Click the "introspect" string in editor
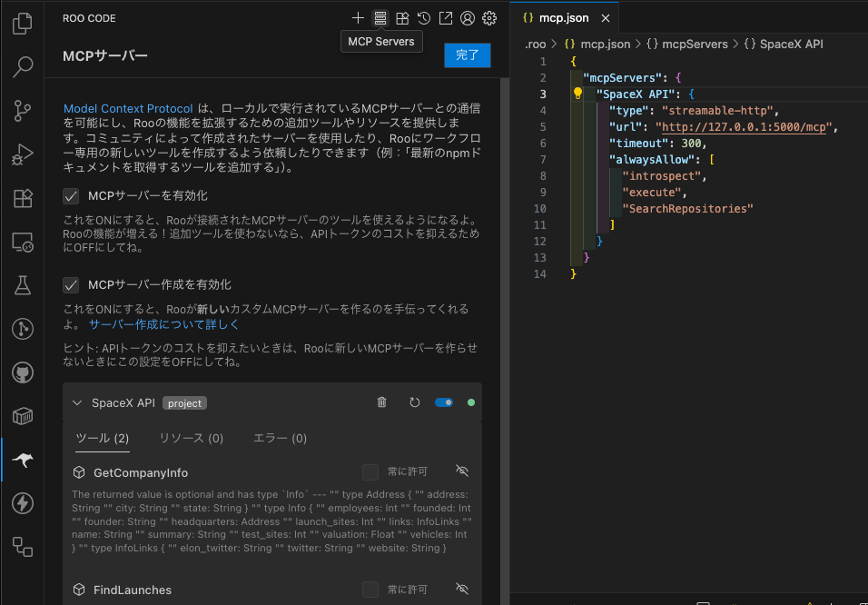Image resolution: width=868 pixels, height=605 pixels. pos(662,175)
